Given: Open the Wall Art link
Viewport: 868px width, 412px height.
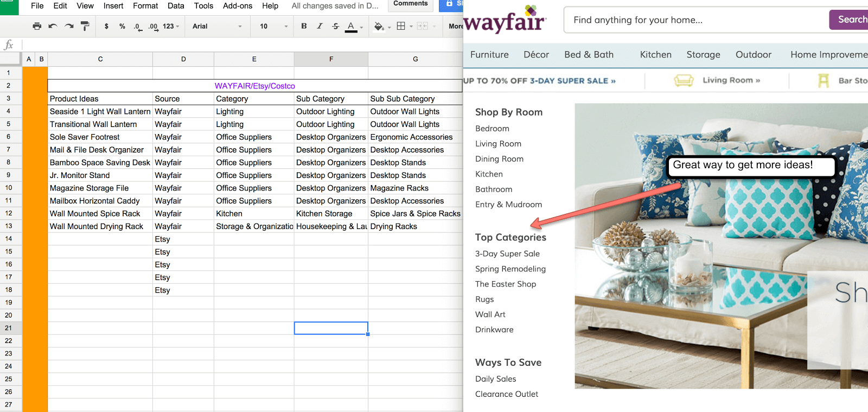Looking at the screenshot, I should pyautogui.click(x=490, y=314).
